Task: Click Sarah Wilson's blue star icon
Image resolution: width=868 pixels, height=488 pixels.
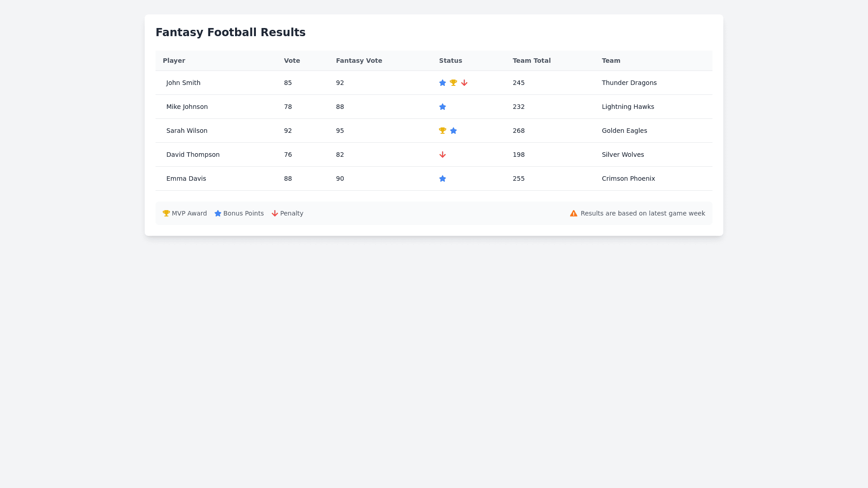Action: (x=453, y=131)
